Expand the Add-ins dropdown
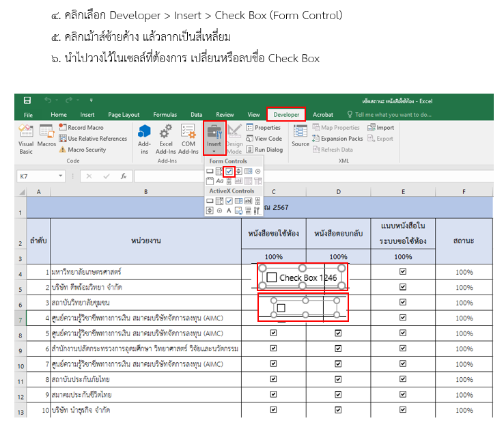The image size is (504, 425). pos(144,148)
